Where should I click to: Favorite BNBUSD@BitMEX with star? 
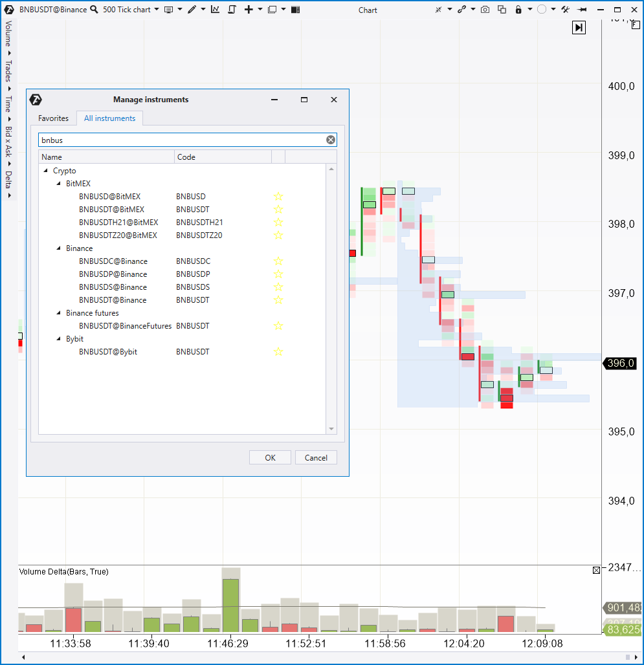[278, 197]
